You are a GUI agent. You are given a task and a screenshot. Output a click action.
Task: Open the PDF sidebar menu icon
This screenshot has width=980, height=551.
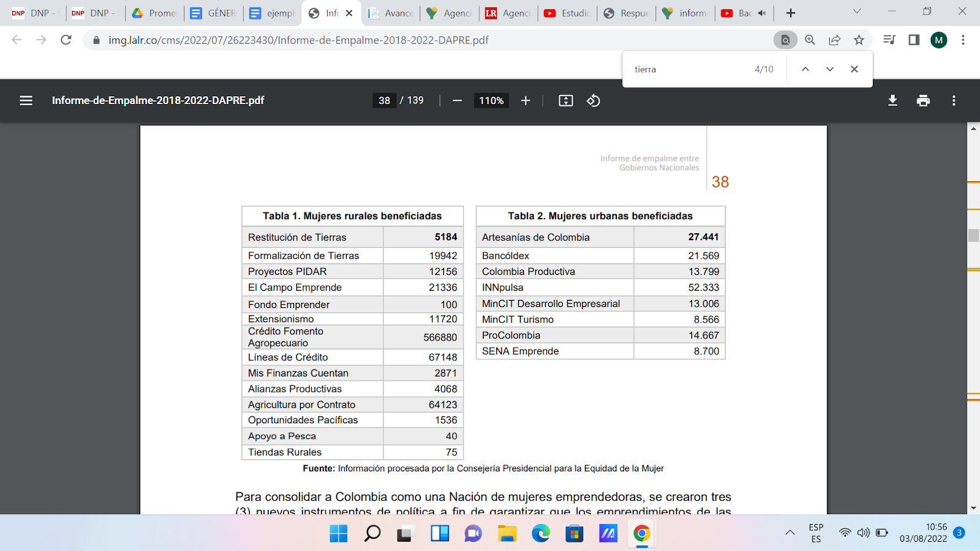[x=26, y=100]
